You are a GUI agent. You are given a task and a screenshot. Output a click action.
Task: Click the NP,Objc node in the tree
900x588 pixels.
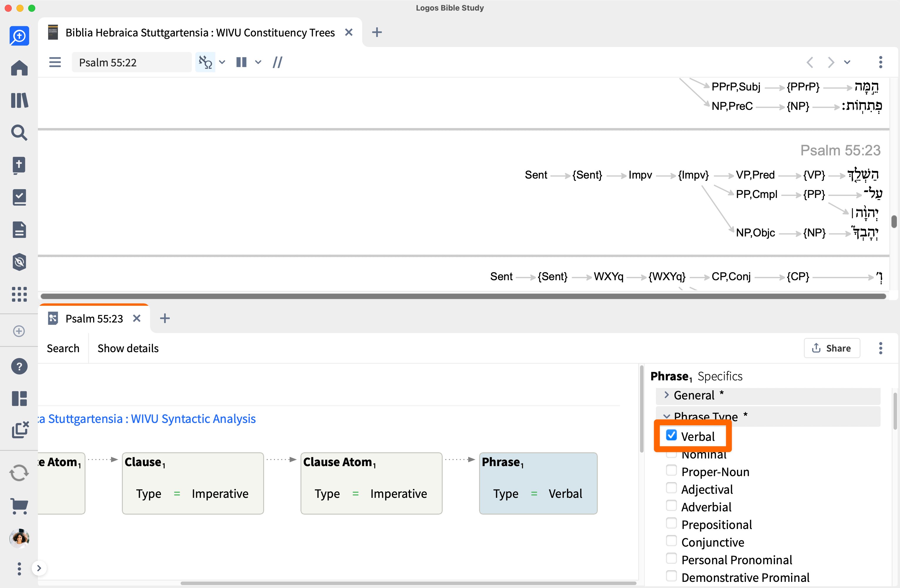[x=755, y=233]
